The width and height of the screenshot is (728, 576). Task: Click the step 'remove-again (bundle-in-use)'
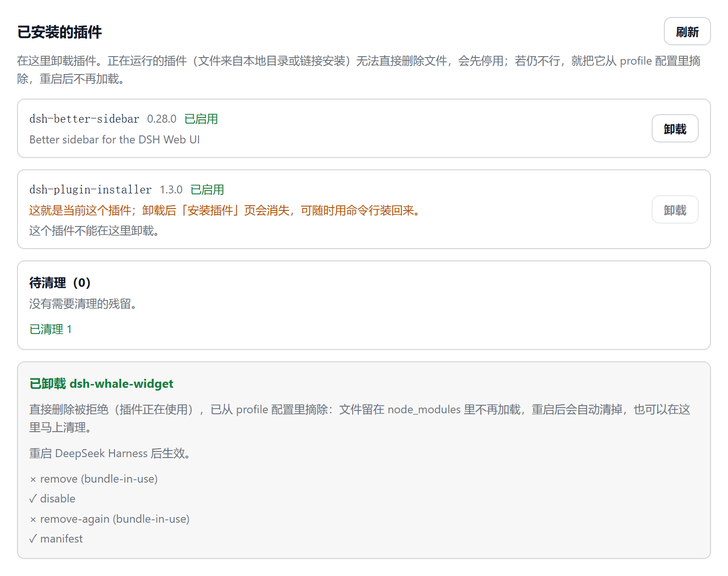click(x=109, y=519)
